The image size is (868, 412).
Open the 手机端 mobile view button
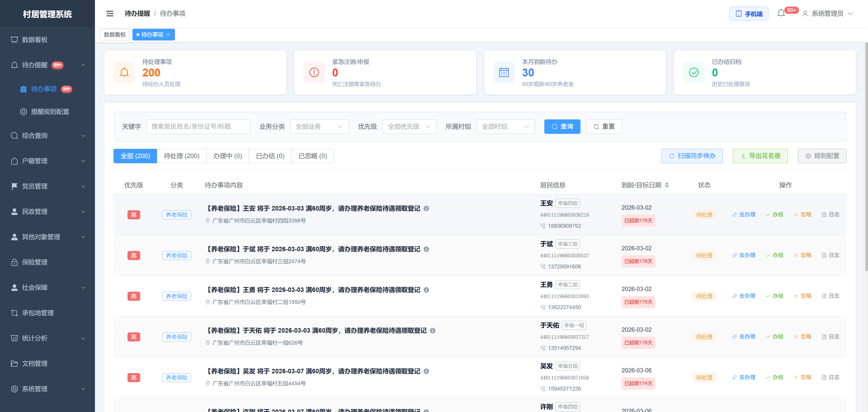pyautogui.click(x=749, y=14)
